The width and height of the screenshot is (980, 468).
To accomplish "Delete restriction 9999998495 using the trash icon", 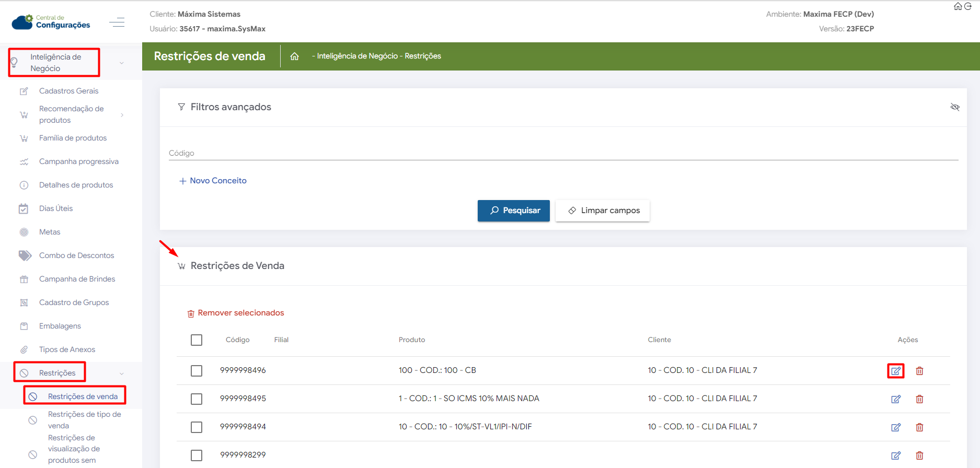I will coord(919,399).
